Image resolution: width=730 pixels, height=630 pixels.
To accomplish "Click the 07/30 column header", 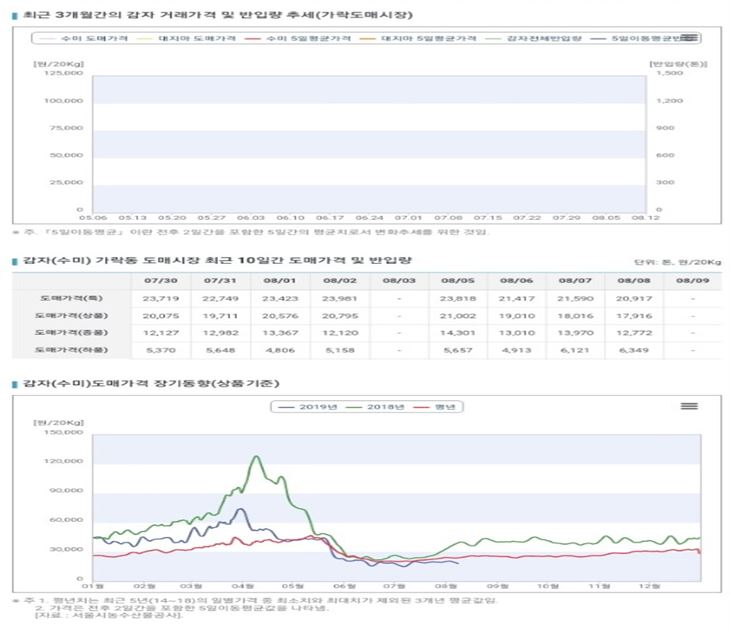I will (161, 281).
